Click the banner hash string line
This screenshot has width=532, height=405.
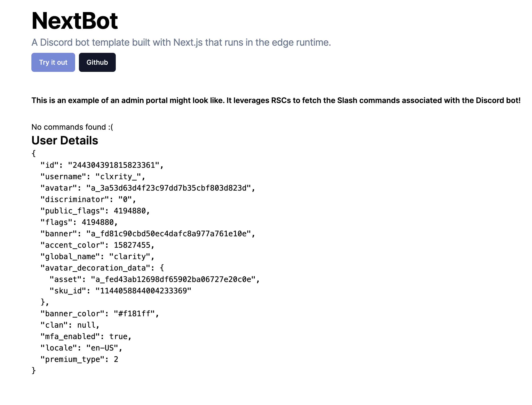147,234
